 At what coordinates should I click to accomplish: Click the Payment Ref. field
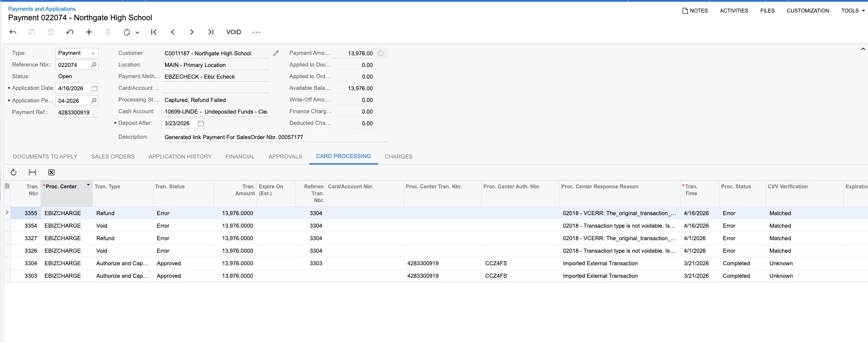(76, 112)
